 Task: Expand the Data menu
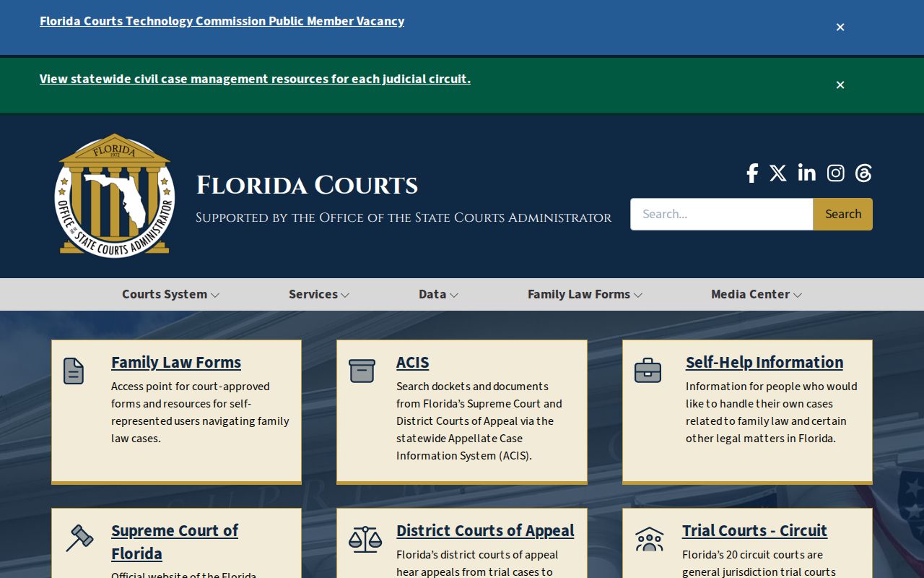pyautogui.click(x=438, y=294)
